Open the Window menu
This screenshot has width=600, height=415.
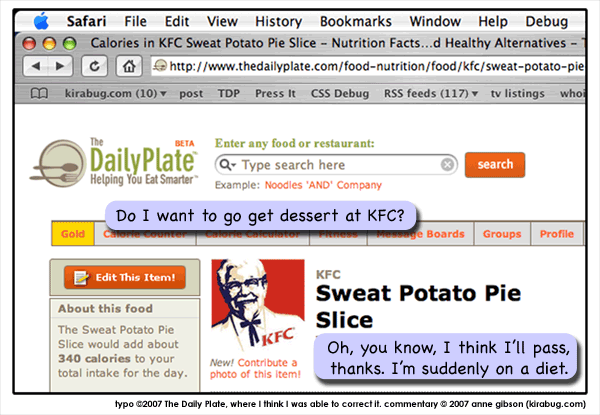tap(435, 21)
